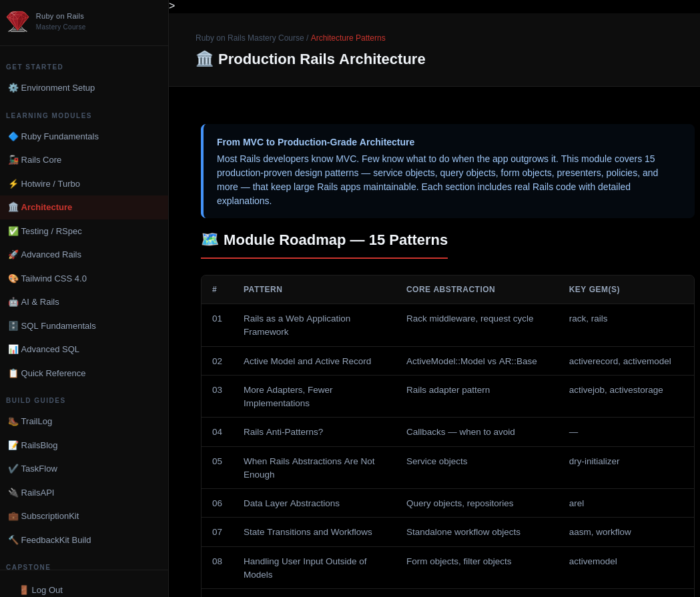Screen dimensions: 700x597
Task: Click the red ruby gem logo
Action: 18,21
